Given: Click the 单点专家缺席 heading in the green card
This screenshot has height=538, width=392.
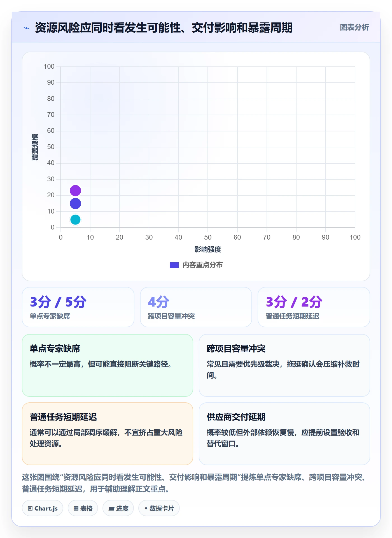Looking at the screenshot, I should pos(55,349).
